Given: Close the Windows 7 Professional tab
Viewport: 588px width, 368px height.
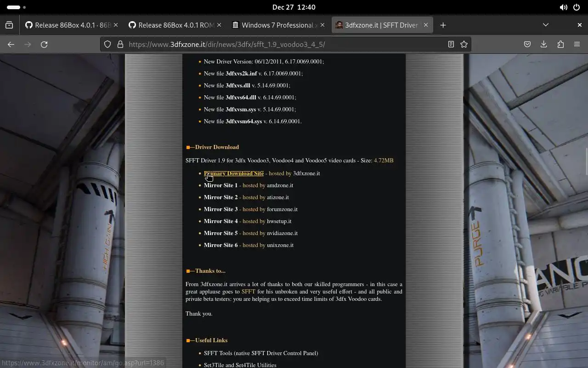Looking at the screenshot, I should pos(322,25).
